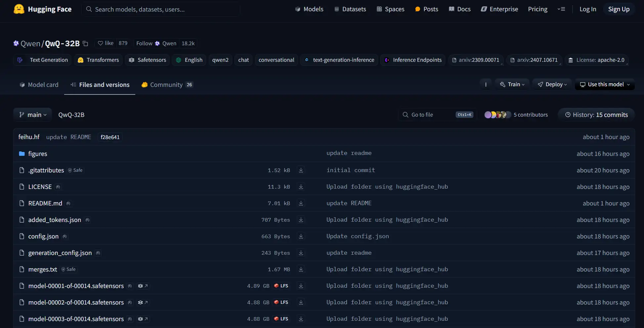Open the like count 879
This screenshot has height=328, width=644.
[x=123, y=43]
